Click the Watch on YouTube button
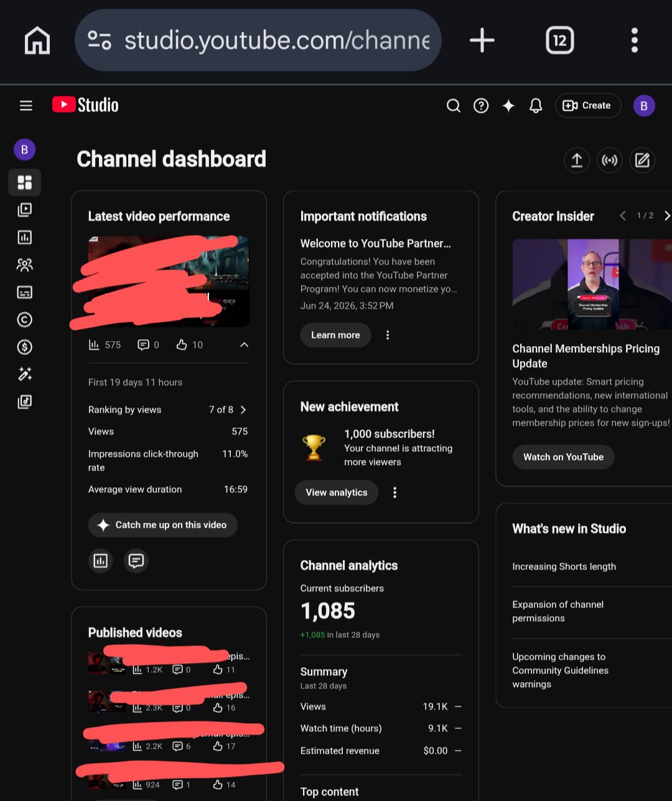 [563, 457]
